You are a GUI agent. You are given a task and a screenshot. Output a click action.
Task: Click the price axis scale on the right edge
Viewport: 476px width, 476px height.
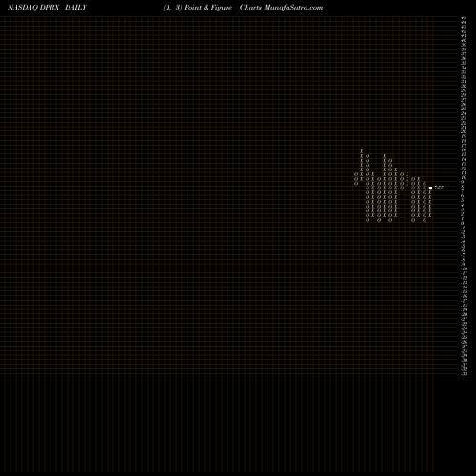point(465,196)
